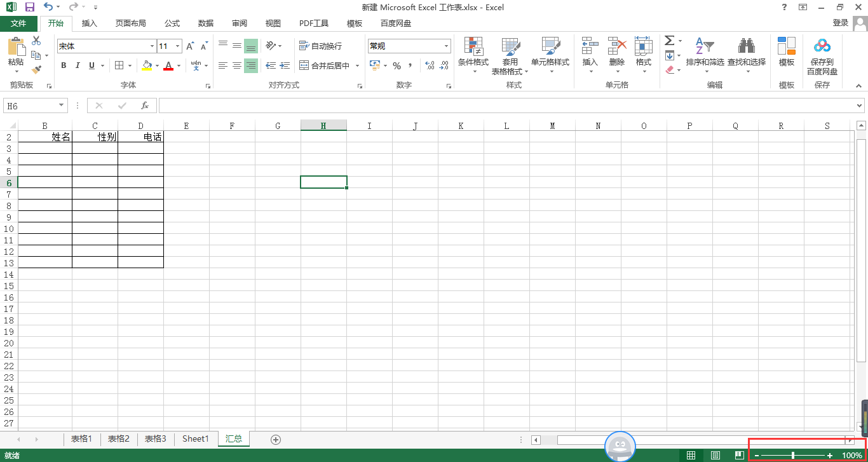Open the 宋体 font name dropdown
868x462 pixels.
[153, 46]
